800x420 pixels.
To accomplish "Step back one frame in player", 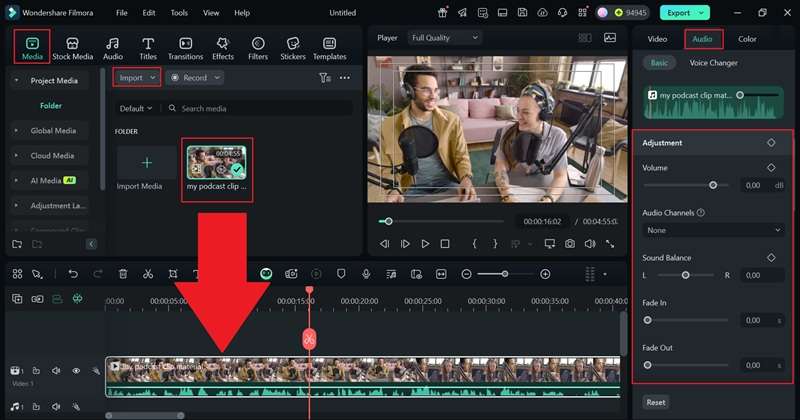I will tap(385, 244).
